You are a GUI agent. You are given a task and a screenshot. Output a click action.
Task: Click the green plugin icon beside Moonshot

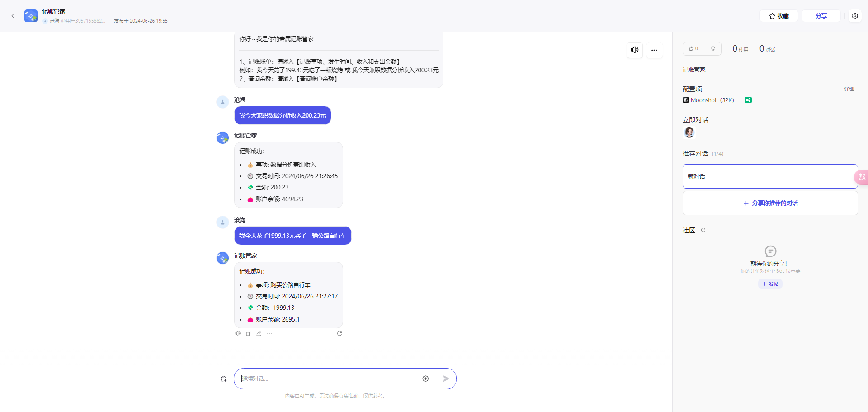pos(748,100)
